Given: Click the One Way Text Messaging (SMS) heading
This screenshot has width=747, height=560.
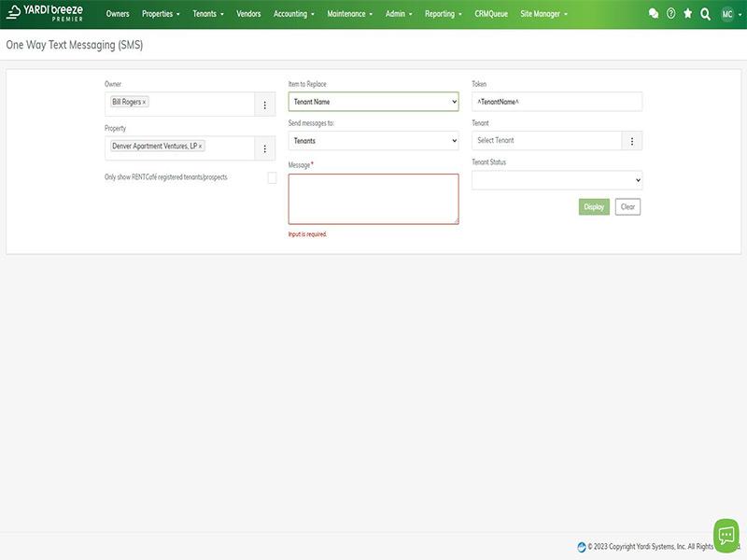Looking at the screenshot, I should [x=75, y=45].
